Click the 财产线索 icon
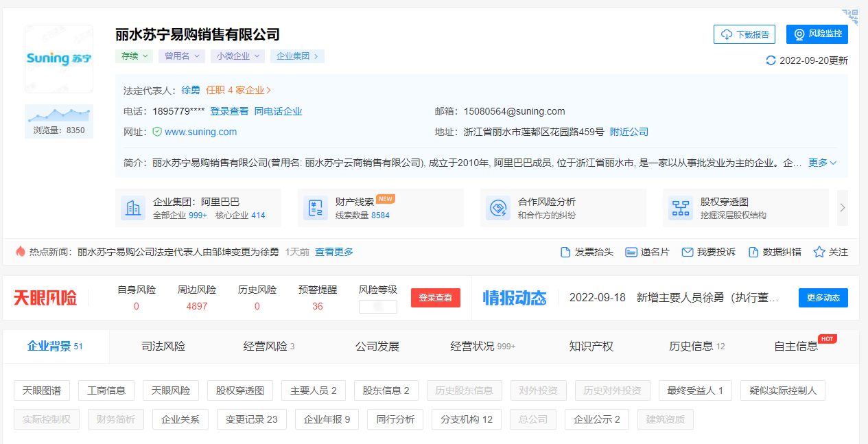This screenshot has height=444, width=868. 316,208
